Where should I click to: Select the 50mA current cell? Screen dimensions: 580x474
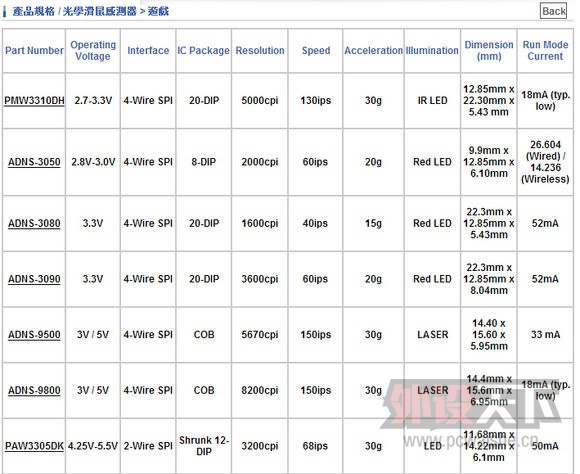[x=545, y=446]
